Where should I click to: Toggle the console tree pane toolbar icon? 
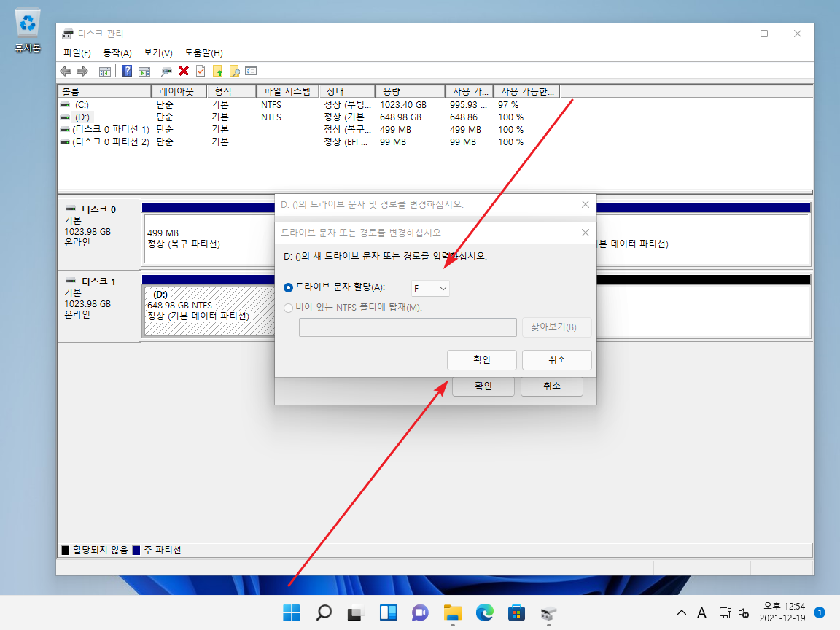[x=105, y=71]
